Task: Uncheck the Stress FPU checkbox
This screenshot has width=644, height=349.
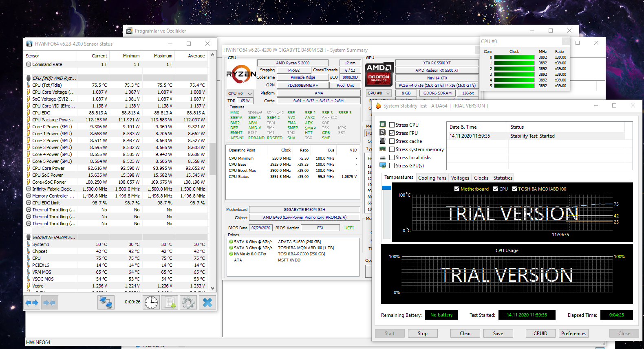Action: 392,133
